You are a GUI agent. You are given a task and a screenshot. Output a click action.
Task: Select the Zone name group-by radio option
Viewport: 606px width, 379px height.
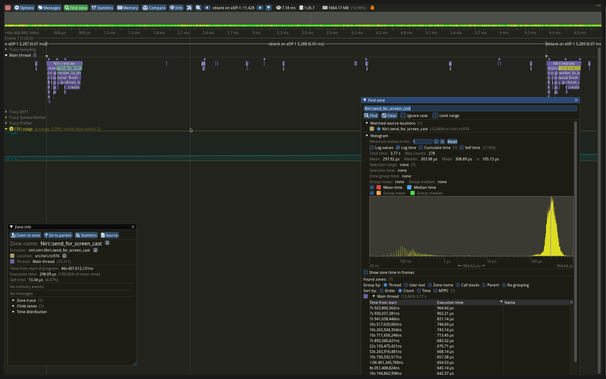(x=430, y=285)
